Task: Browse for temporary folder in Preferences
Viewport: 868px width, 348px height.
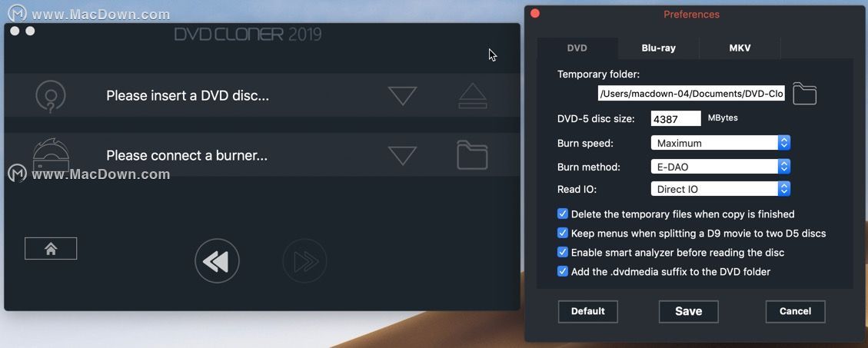Action: (x=804, y=94)
